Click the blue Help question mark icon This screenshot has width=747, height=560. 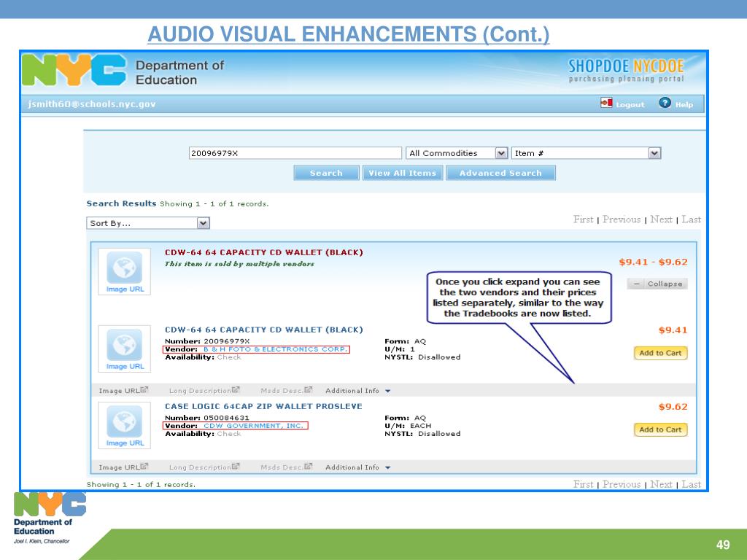[x=665, y=103]
